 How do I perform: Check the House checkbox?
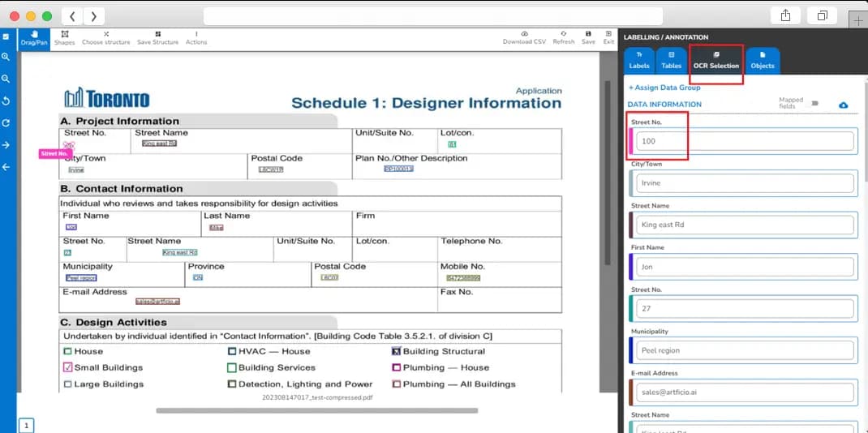[x=67, y=351]
